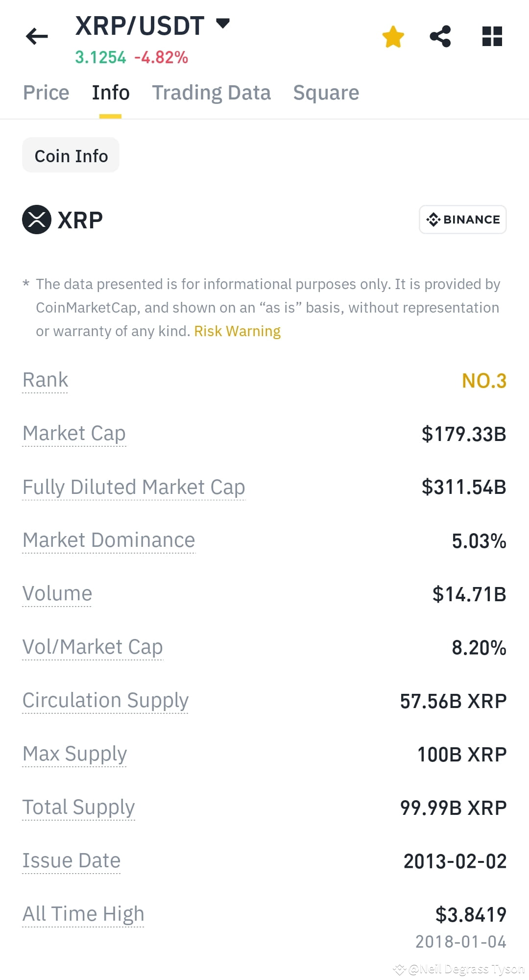Show the Circulation Supply definition
The image size is (529, 980).
(105, 701)
